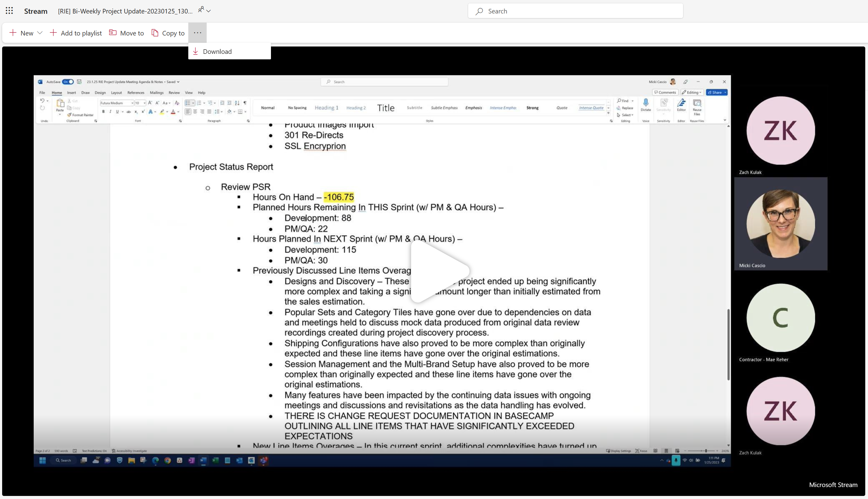868x499 pixels.
Task: Switch to the Design tab in Word
Action: [100, 92]
